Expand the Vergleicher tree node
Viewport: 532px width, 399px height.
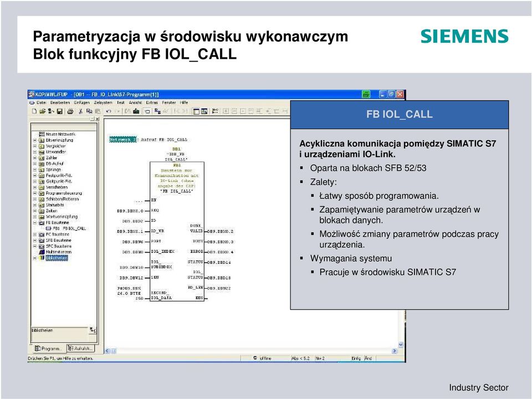click(34, 146)
